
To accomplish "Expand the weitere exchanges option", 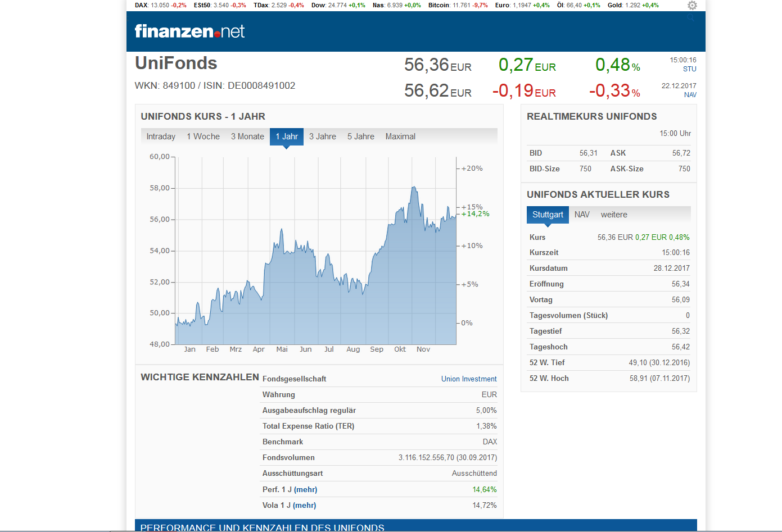I will click(614, 215).
